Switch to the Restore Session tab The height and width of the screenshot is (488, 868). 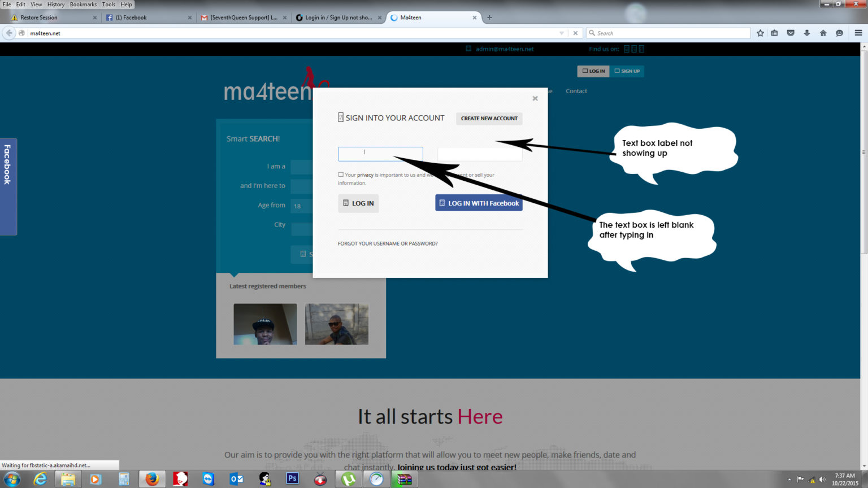pyautogui.click(x=54, y=18)
